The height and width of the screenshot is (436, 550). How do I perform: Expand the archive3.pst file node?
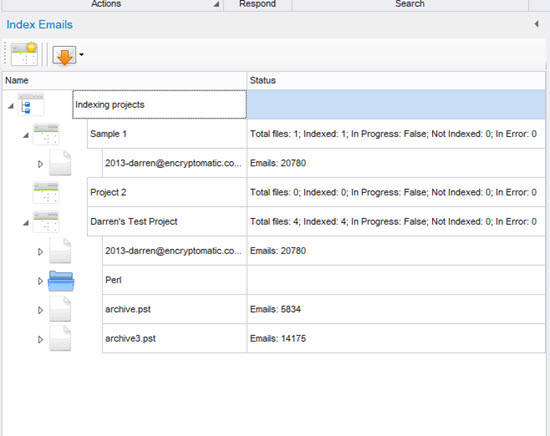point(40,339)
